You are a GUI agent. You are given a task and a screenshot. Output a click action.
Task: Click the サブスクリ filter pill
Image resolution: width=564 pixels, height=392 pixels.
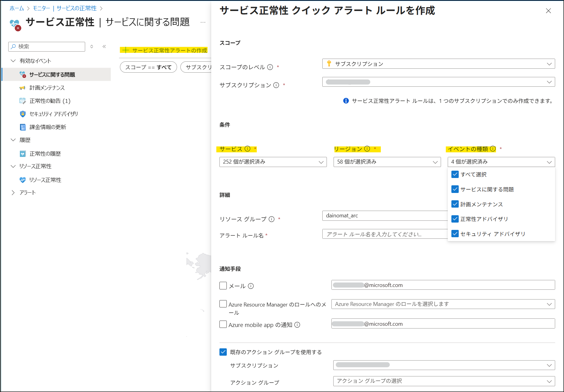click(x=196, y=67)
